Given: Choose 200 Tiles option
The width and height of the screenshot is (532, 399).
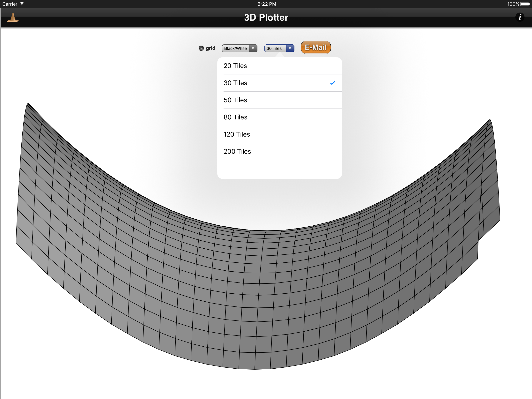Looking at the screenshot, I should [237, 151].
